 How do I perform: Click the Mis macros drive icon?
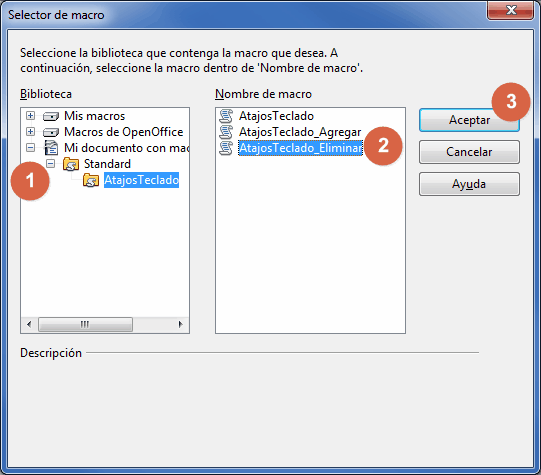pos(51,116)
